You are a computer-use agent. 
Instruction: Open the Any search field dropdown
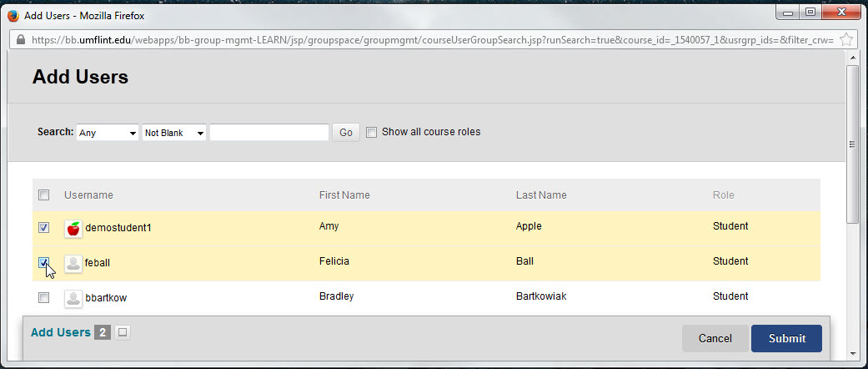(x=108, y=133)
